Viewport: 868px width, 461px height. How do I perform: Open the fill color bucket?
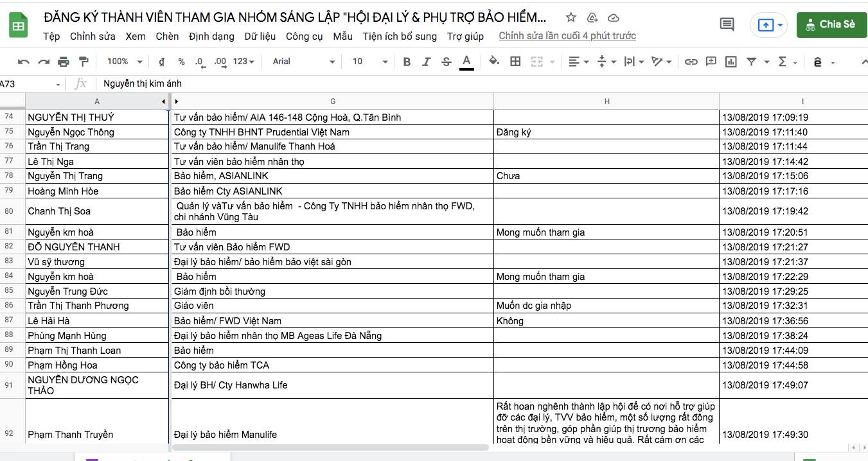click(494, 62)
